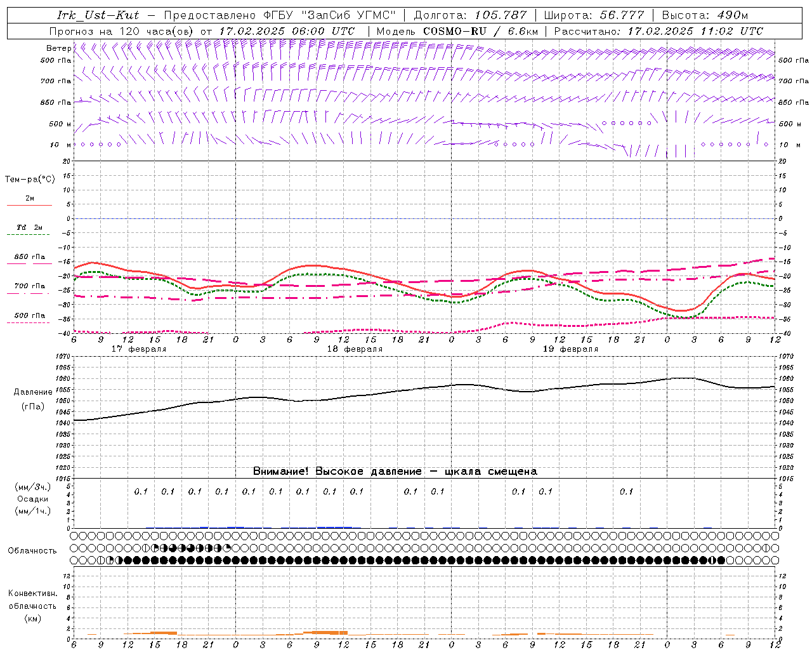The image size is (812, 650).
Task: Click the 700 гПа legend entry in the temperature panel
Action: click(30, 286)
